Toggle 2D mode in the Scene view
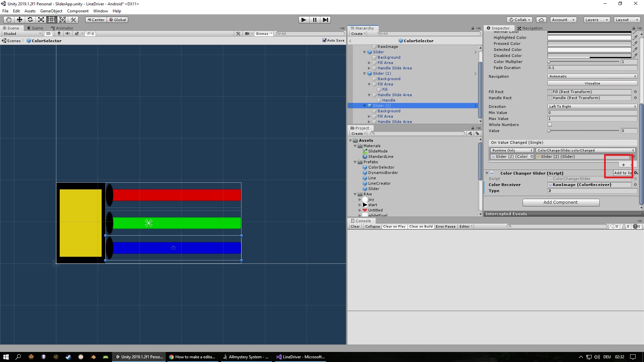 (x=48, y=34)
